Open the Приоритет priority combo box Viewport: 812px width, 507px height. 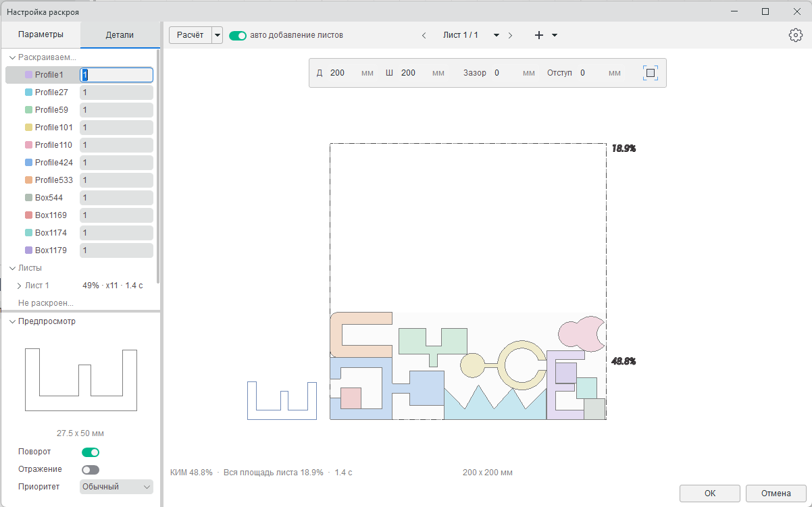pos(116,487)
